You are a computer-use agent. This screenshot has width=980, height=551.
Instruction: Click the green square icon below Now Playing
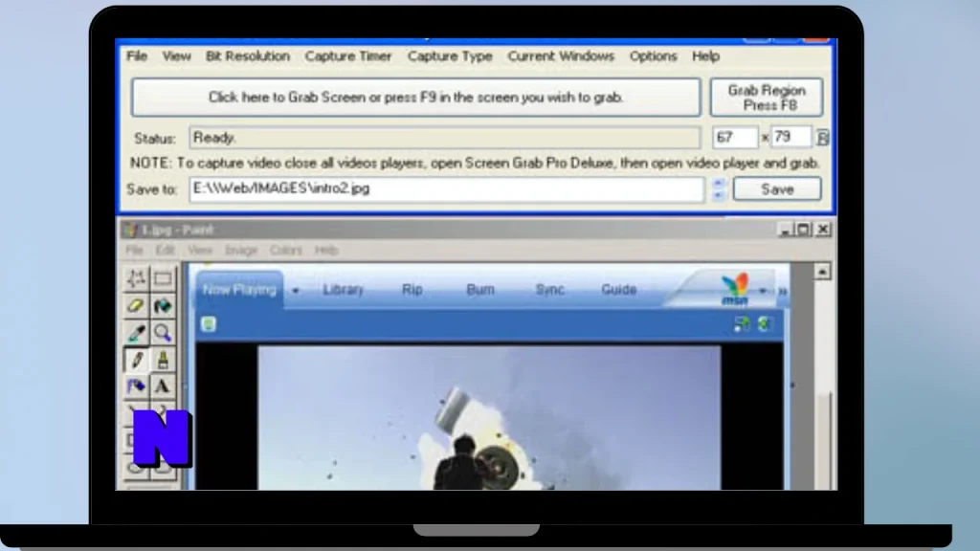[x=209, y=323]
